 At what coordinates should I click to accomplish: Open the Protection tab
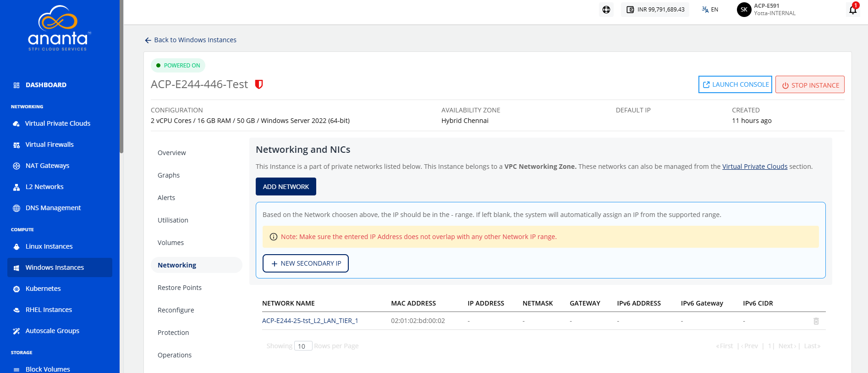coord(173,333)
